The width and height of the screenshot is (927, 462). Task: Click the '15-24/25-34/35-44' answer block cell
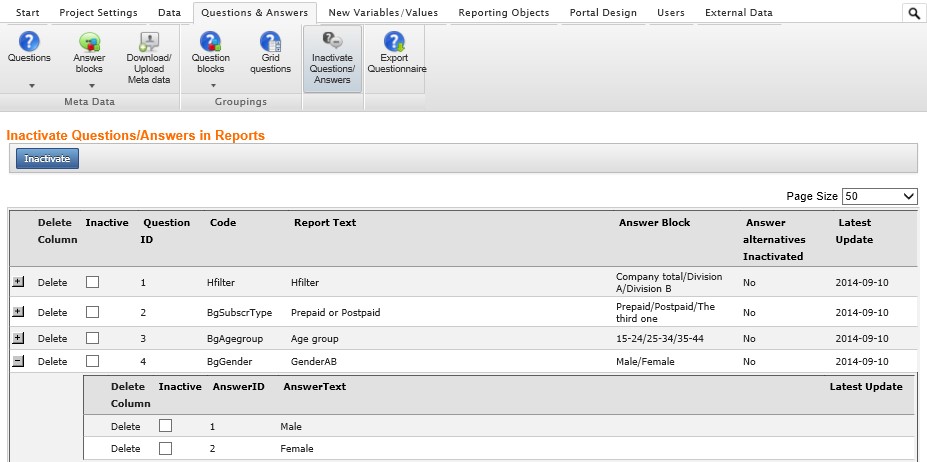coord(660,339)
